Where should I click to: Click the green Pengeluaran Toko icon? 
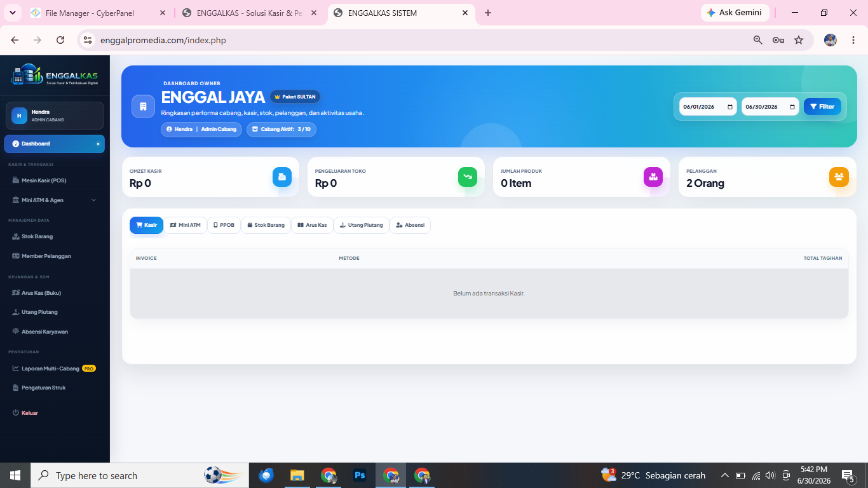click(468, 177)
